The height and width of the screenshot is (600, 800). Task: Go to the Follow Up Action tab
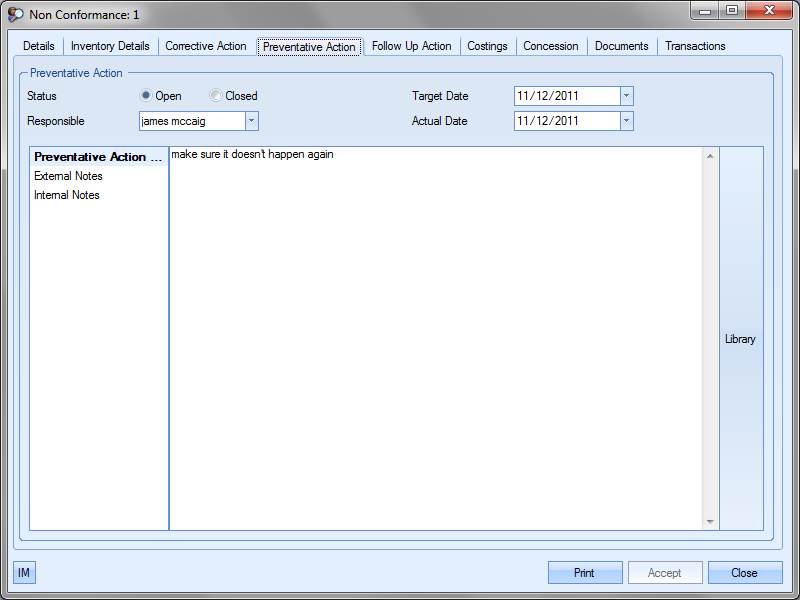[411, 46]
